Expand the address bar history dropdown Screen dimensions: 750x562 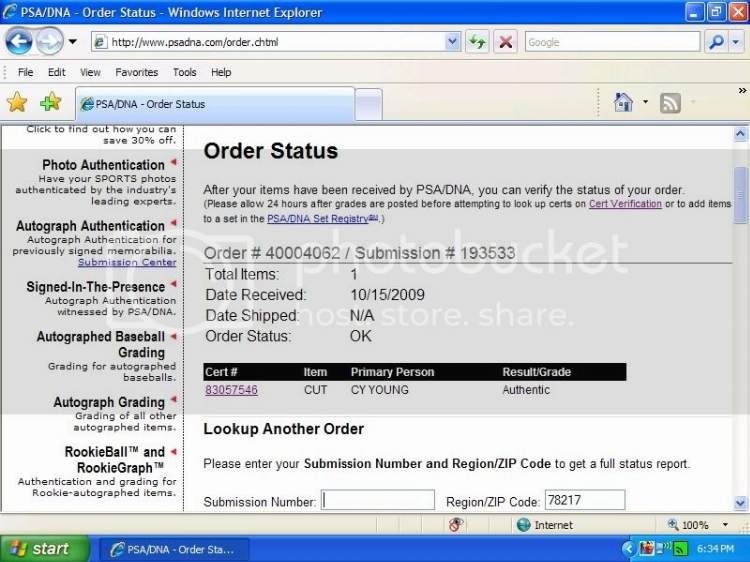click(x=452, y=42)
